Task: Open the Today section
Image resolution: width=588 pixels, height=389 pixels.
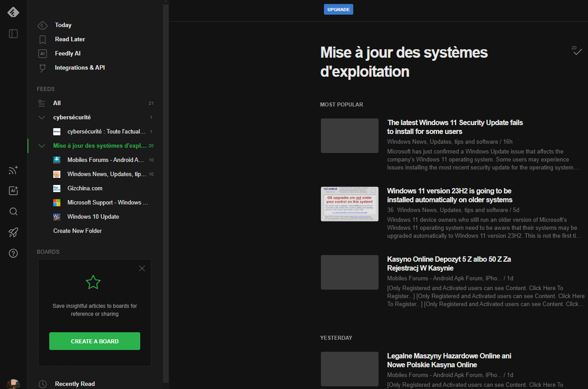Action: coord(63,25)
